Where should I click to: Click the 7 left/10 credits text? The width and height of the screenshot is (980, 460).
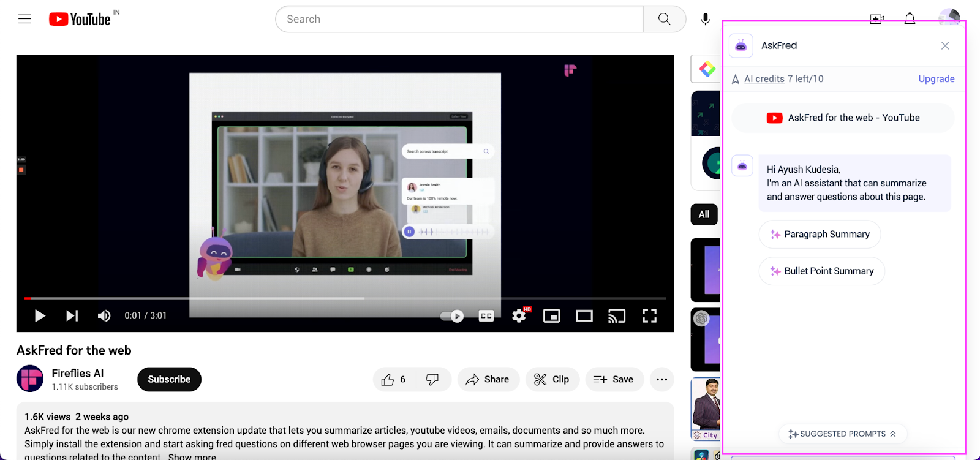pos(805,78)
